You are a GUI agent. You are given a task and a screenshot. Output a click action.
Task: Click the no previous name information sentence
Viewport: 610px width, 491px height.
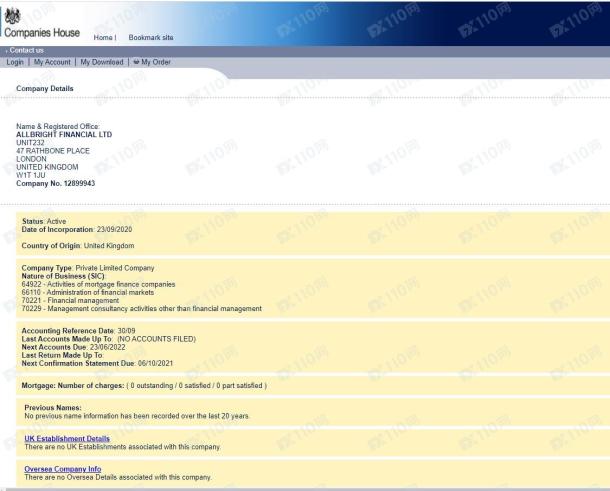point(137,416)
